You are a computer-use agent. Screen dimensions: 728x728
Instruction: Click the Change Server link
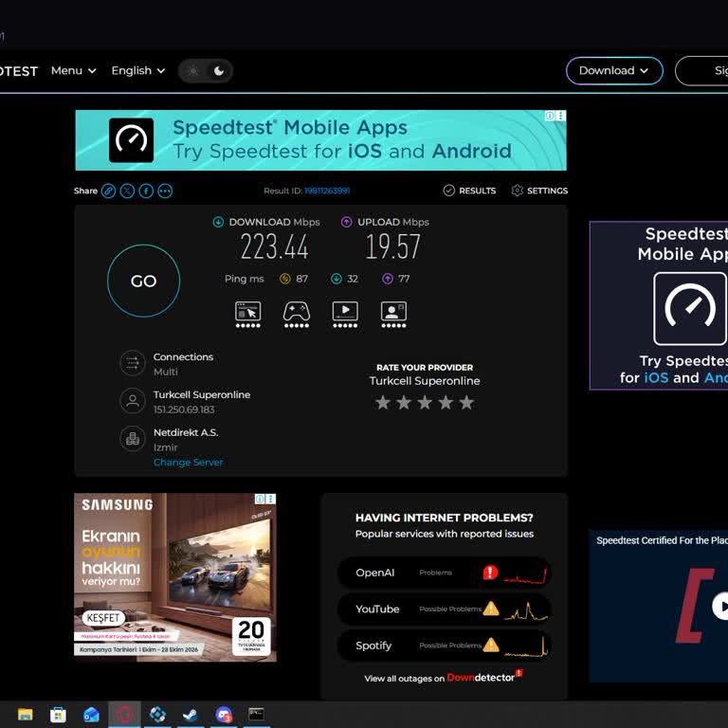(x=188, y=462)
